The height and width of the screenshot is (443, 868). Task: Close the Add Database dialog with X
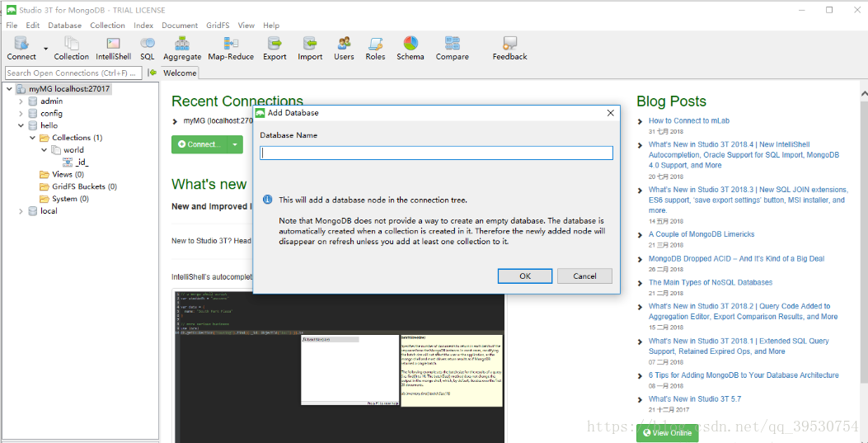tap(611, 113)
